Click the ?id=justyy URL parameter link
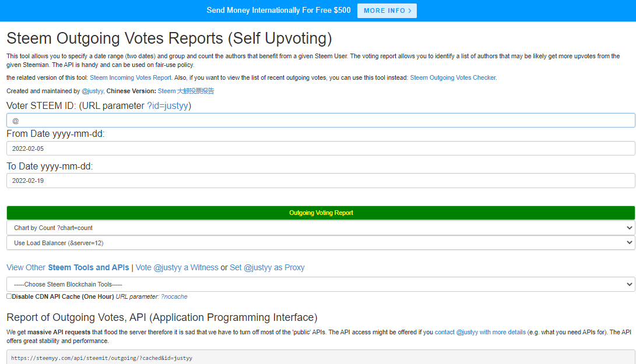The image size is (636, 364). (167, 106)
